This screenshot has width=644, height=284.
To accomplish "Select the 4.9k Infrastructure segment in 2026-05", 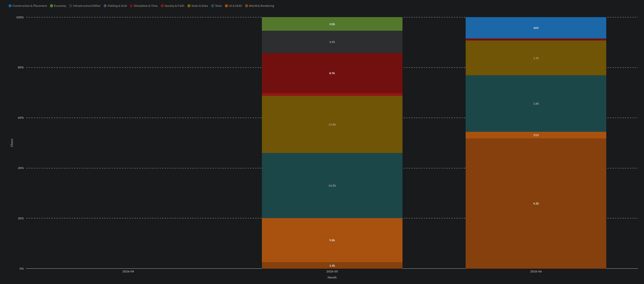I will coord(332,42).
